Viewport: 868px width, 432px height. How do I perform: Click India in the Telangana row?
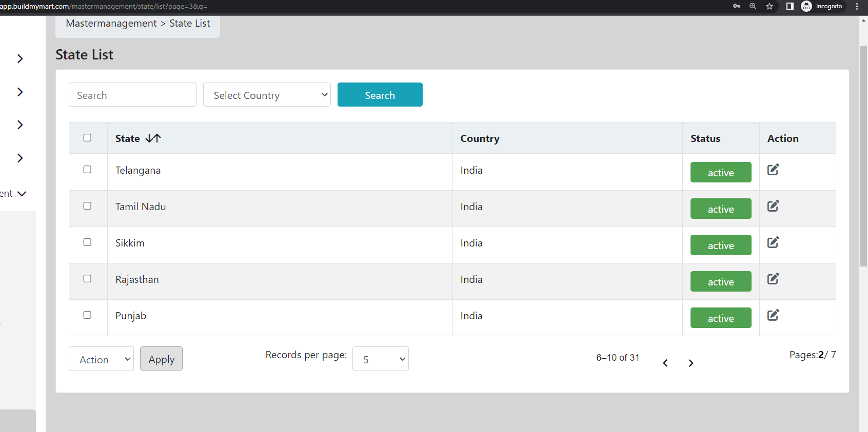click(x=471, y=170)
